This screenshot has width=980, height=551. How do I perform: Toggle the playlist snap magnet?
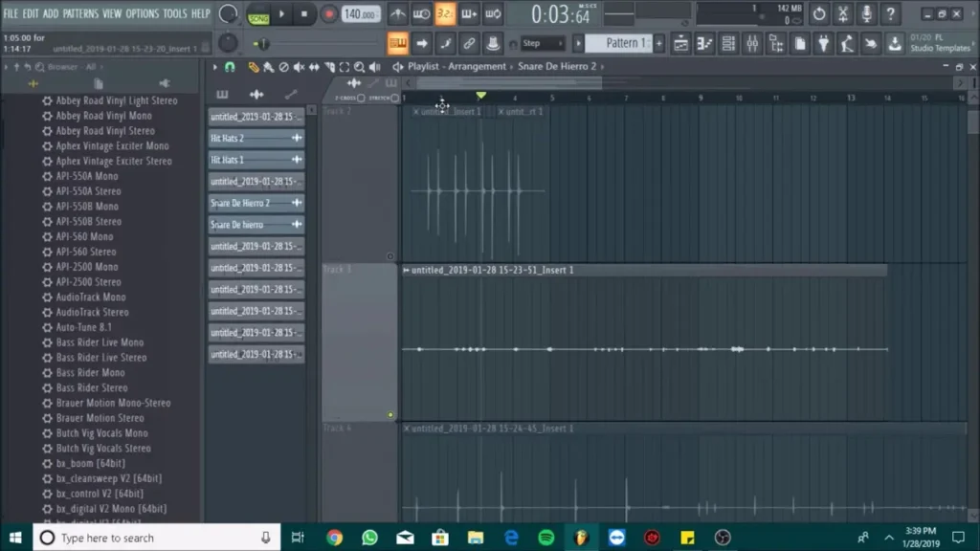point(230,67)
